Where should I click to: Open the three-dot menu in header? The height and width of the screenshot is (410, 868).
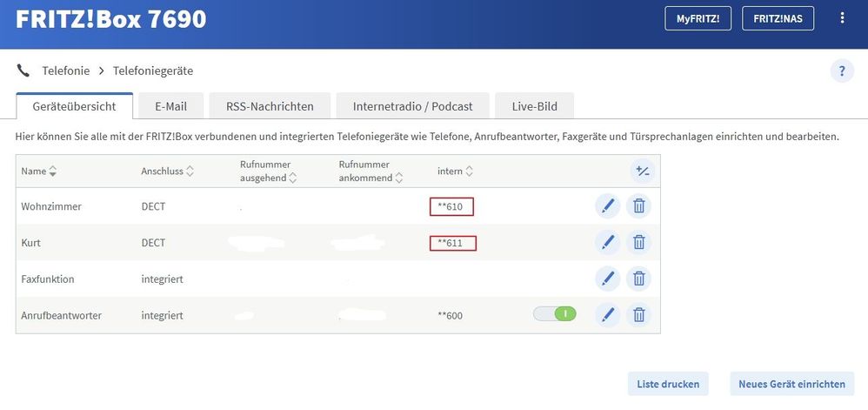(x=842, y=17)
